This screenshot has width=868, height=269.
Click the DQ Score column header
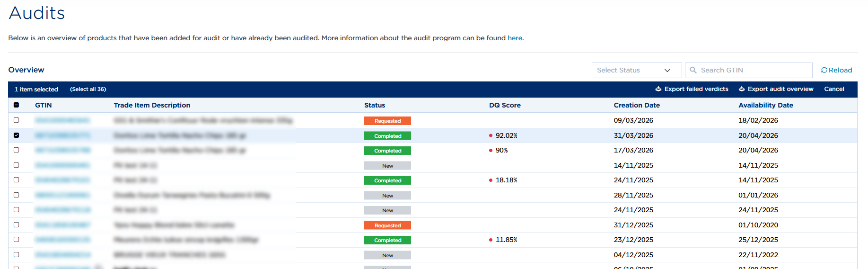pos(505,105)
